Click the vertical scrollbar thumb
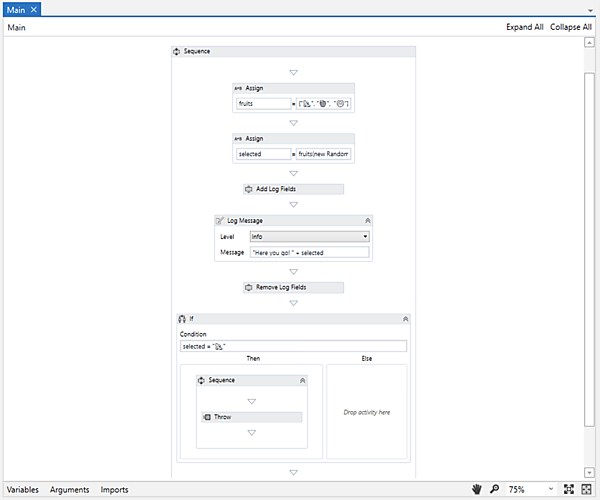Viewport: 600px width, 500px height. pos(589,249)
